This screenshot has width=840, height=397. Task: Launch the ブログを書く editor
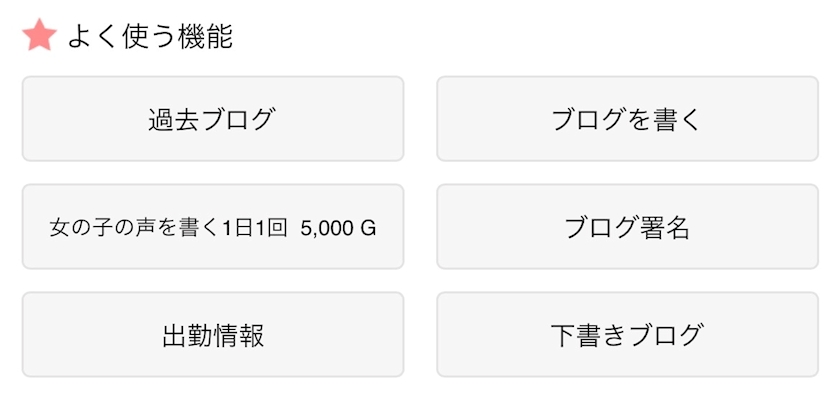627,118
